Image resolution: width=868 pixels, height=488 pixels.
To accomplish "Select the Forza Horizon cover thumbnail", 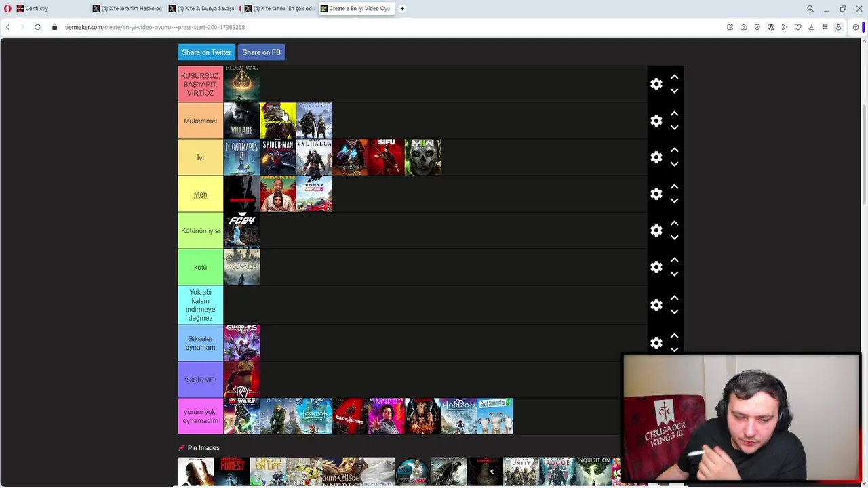I will 314,194.
